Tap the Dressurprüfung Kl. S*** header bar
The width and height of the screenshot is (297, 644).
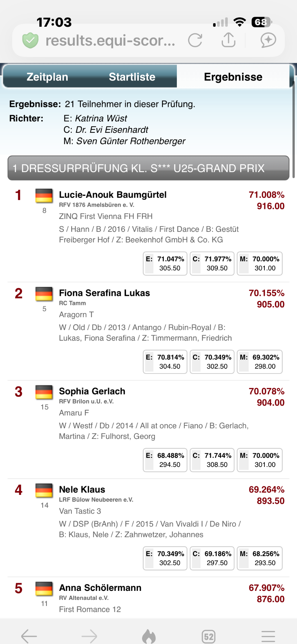point(148,168)
